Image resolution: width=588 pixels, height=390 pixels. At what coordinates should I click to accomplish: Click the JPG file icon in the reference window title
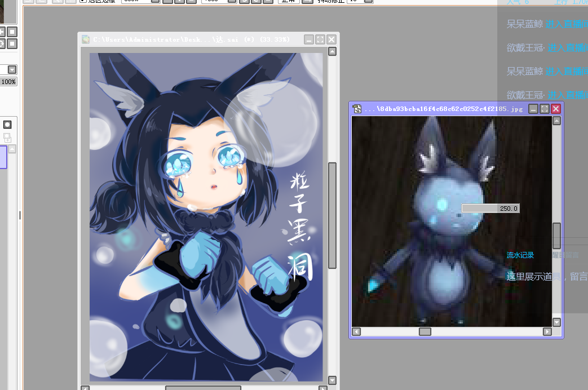pos(357,109)
